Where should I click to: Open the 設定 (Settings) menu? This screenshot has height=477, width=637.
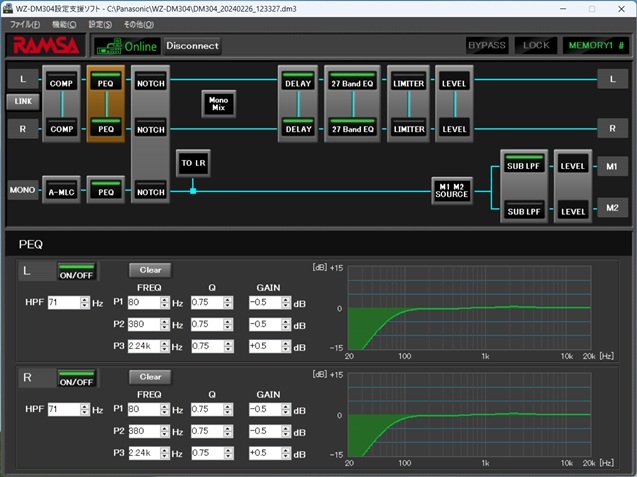point(100,23)
